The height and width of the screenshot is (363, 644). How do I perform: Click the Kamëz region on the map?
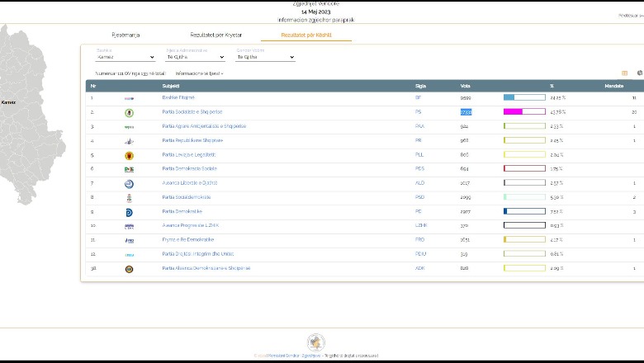coord(8,102)
